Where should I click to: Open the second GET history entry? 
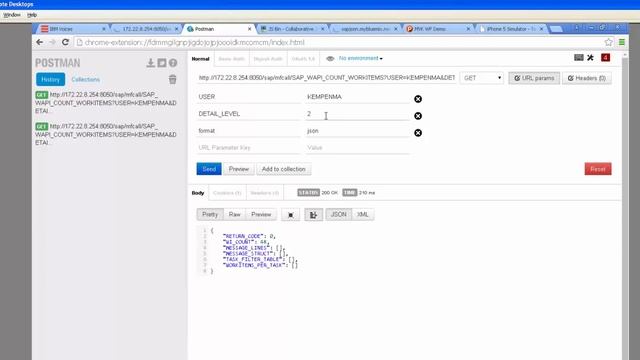(106, 134)
